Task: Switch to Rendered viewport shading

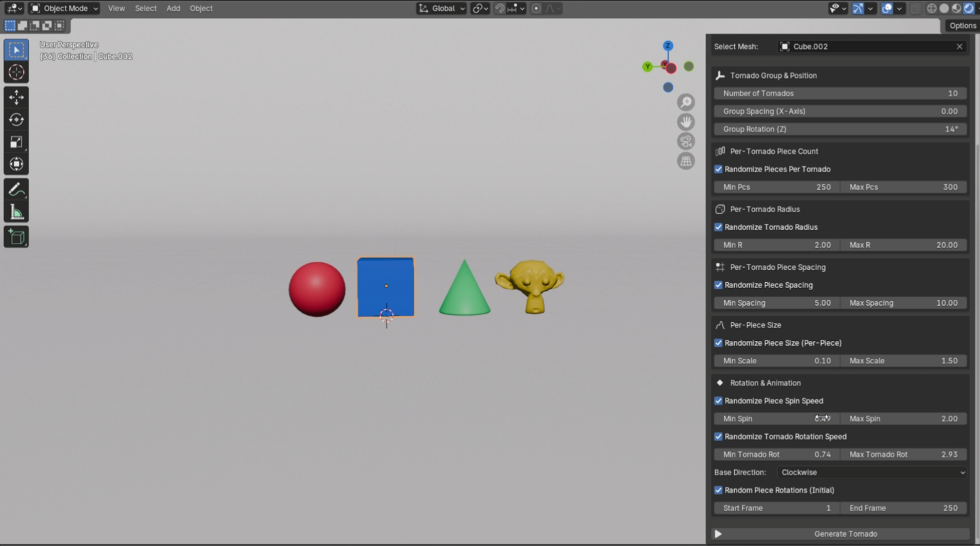Action: 969,9
